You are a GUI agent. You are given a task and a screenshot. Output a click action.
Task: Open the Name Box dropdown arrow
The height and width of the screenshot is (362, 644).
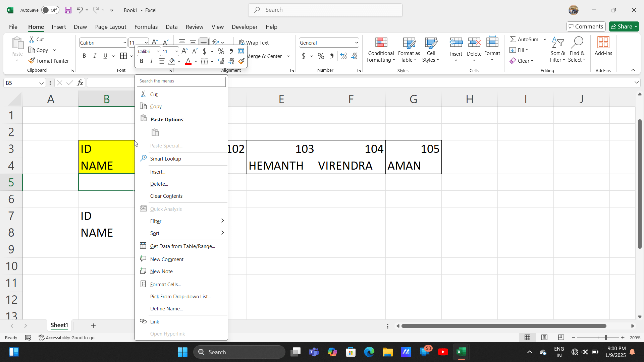point(42,83)
